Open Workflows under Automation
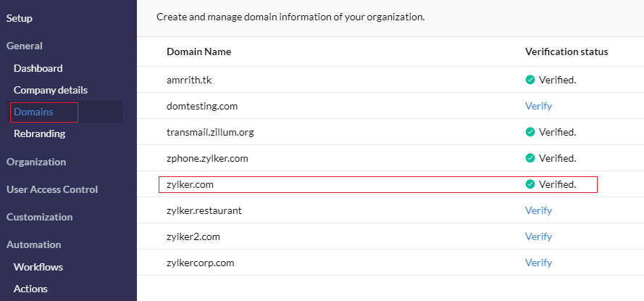This screenshot has width=644, height=301. click(x=38, y=267)
